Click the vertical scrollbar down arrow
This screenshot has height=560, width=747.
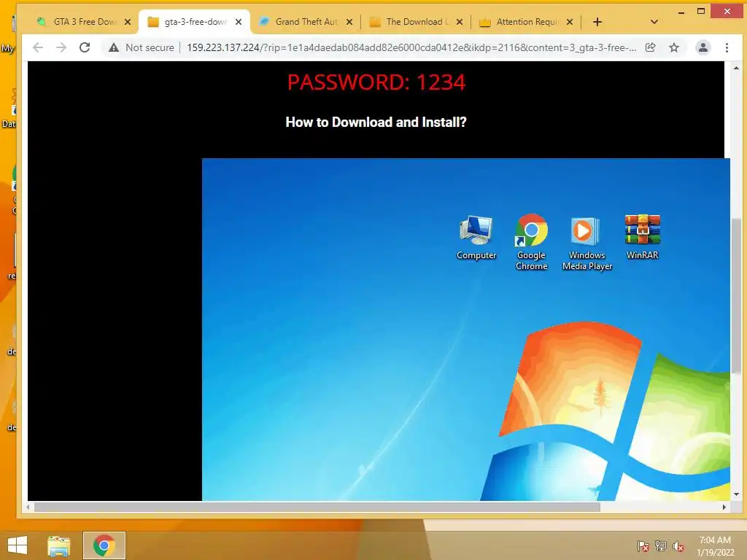point(736,494)
